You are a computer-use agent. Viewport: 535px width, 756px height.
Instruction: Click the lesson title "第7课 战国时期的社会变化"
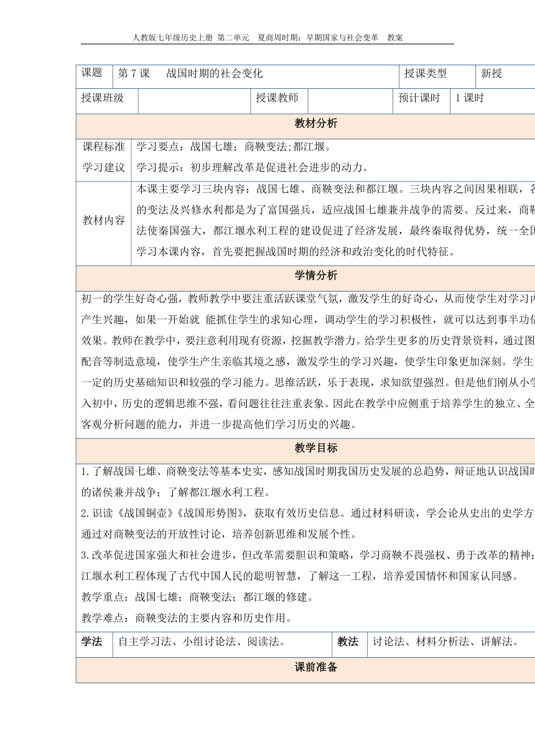(x=190, y=73)
